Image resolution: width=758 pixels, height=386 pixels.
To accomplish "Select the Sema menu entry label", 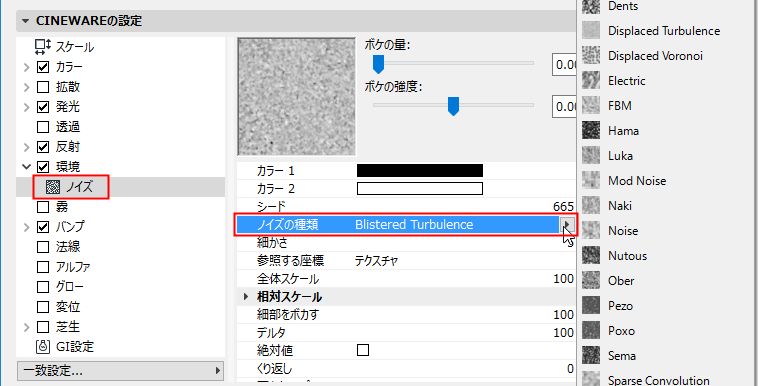I will 622,356.
